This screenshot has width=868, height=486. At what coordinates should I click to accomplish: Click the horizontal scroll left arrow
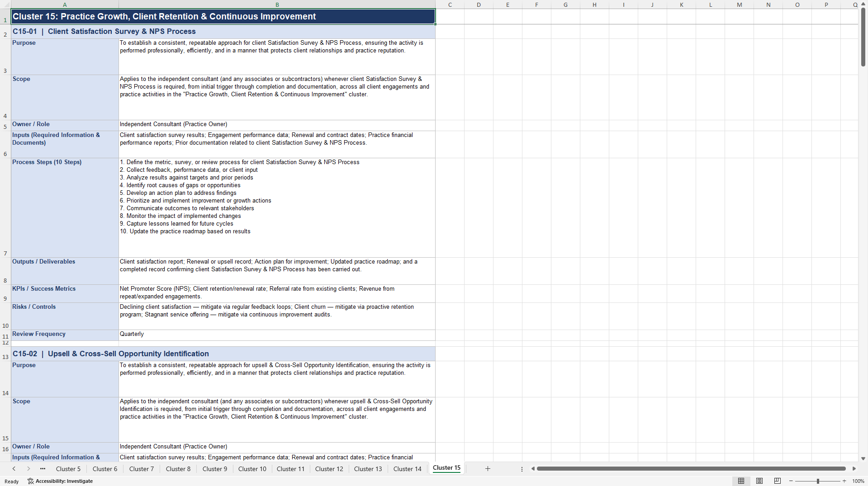tap(533, 469)
